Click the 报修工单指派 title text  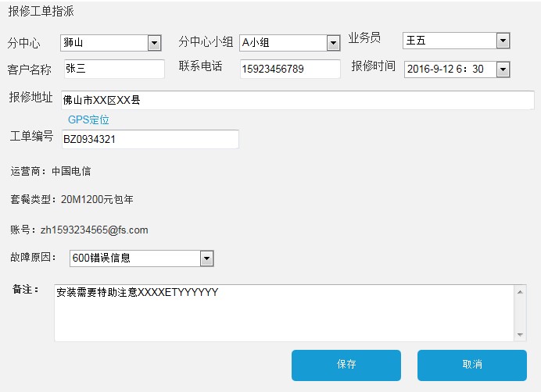click(x=41, y=12)
